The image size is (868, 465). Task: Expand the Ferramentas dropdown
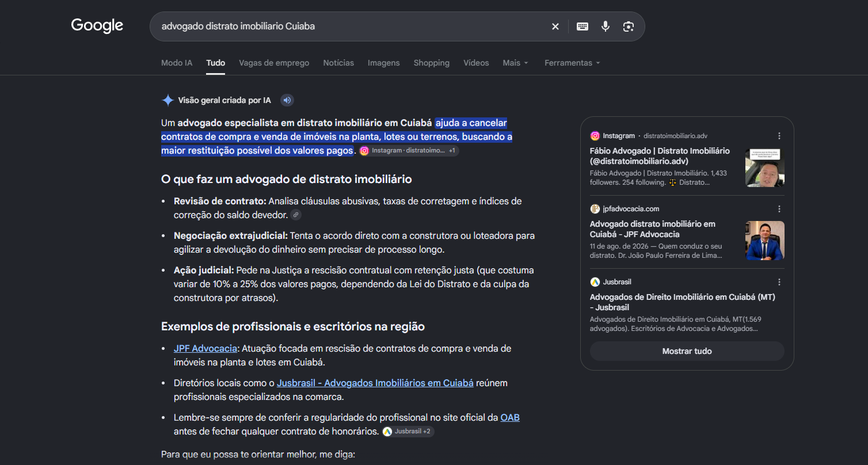tap(572, 63)
